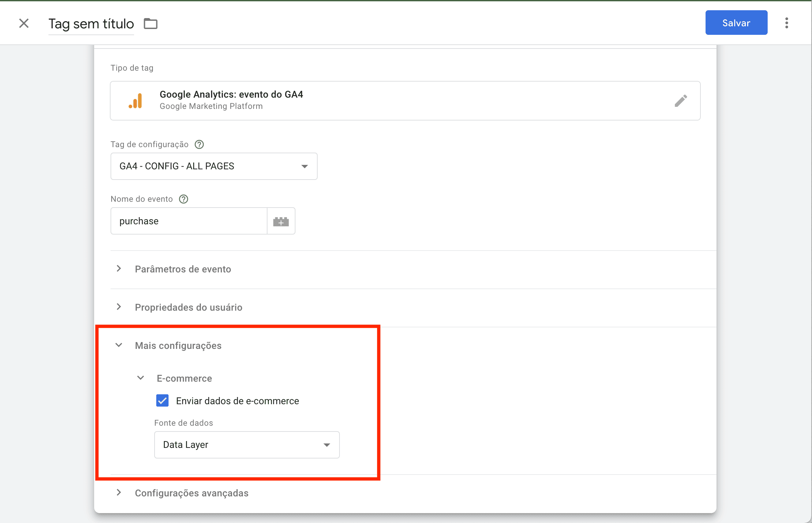The width and height of the screenshot is (812, 523).
Task: Click the Salvar button
Action: tap(736, 23)
